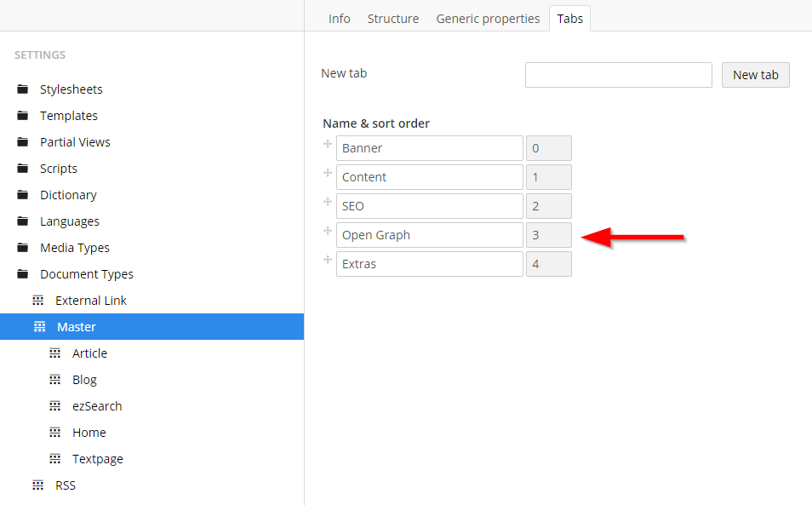Expand the Media Types section
Viewport: 812px width, 505px height.
click(x=74, y=248)
